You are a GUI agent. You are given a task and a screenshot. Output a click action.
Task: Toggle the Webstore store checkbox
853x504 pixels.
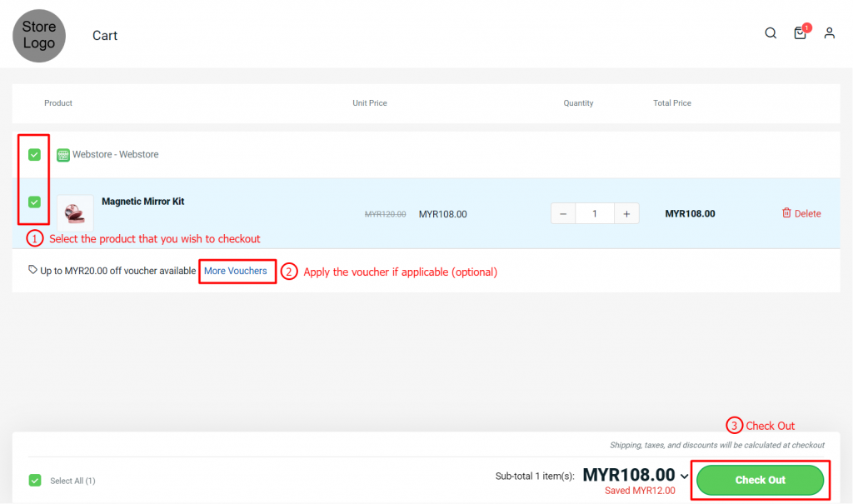pos(34,154)
